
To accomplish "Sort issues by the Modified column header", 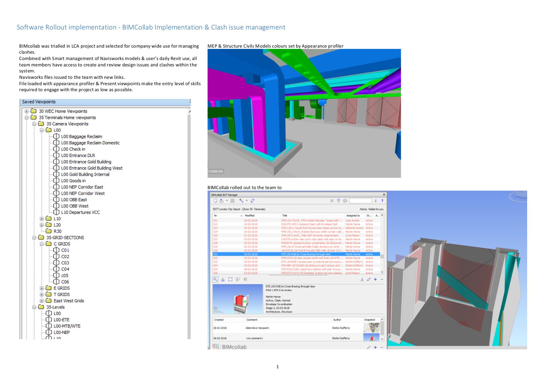I will click(249, 216).
